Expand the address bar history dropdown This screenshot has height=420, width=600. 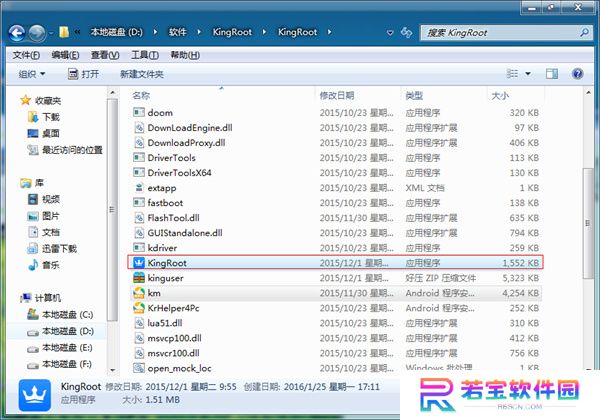pyautogui.click(x=390, y=33)
